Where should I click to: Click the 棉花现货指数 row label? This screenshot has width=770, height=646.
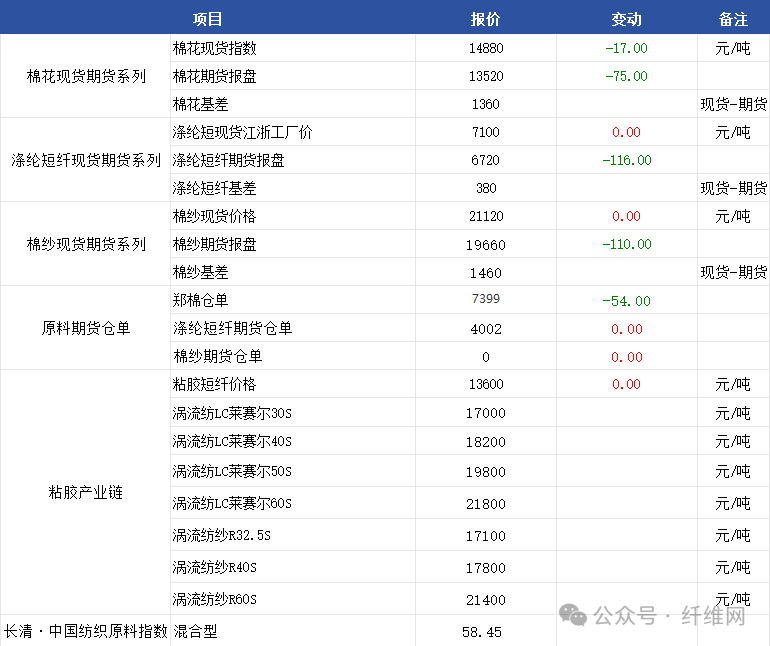[215, 48]
